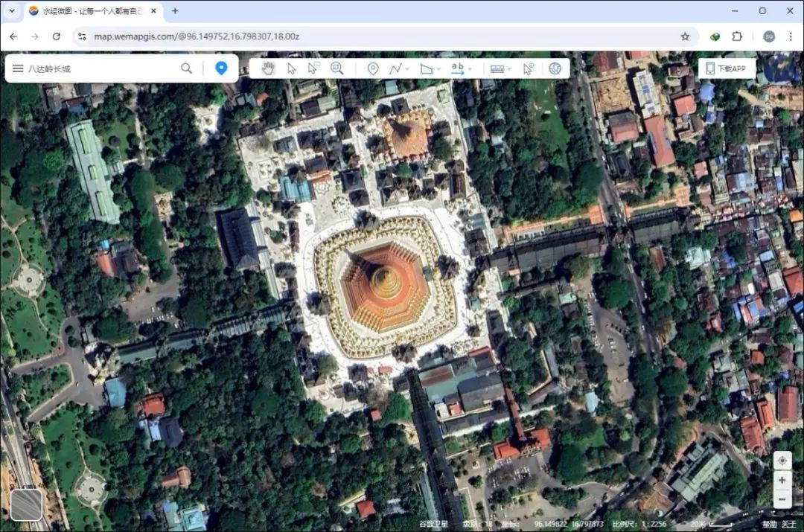Select the box selection pointer tool
Viewport: 804px width, 532px height.
313,68
